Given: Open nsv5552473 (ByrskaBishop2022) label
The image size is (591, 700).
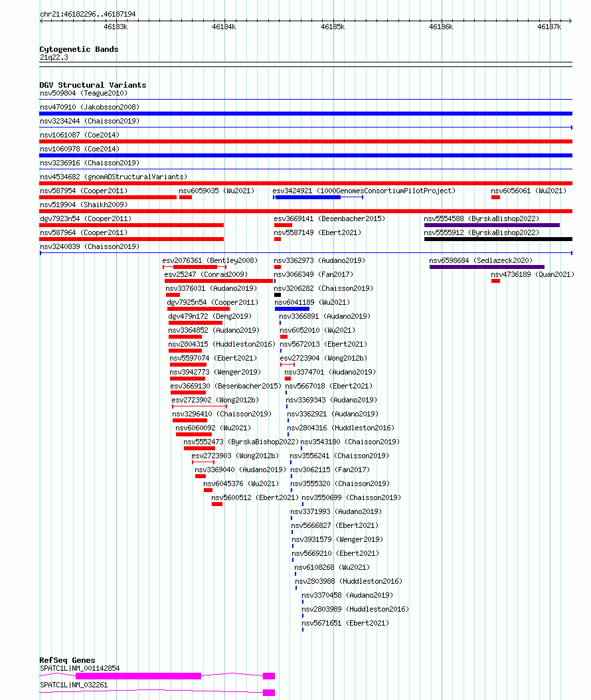Looking at the screenshot, I should coord(241,442).
